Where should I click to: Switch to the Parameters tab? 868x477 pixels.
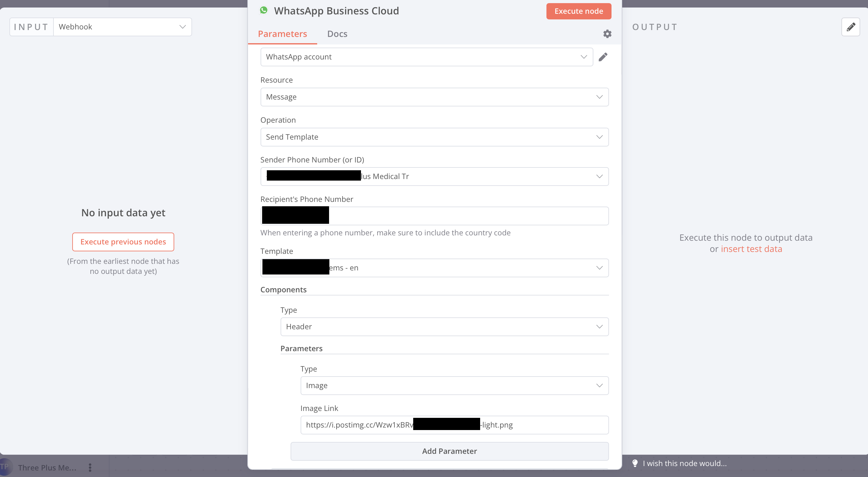(282, 34)
